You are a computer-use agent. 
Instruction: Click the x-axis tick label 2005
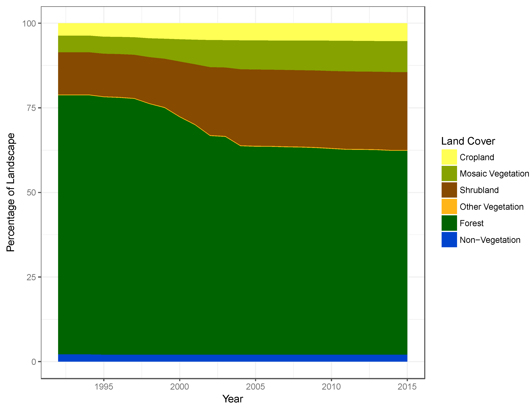(x=255, y=387)
